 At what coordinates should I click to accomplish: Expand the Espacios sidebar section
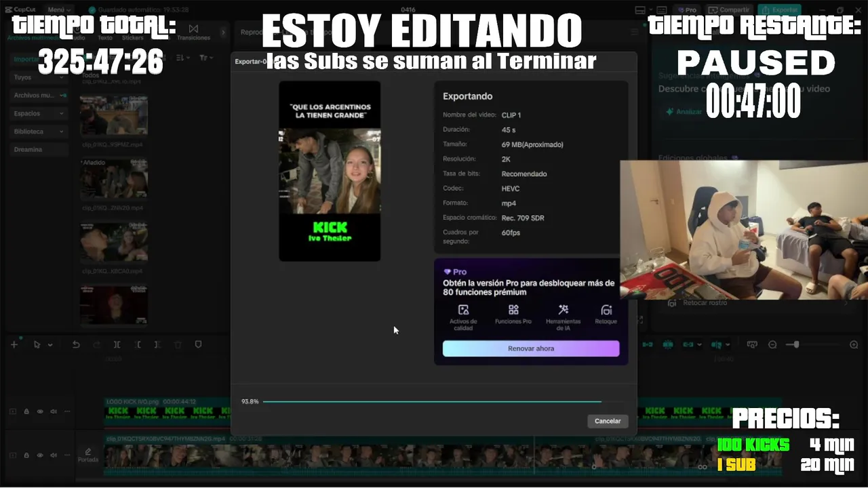[39, 113]
